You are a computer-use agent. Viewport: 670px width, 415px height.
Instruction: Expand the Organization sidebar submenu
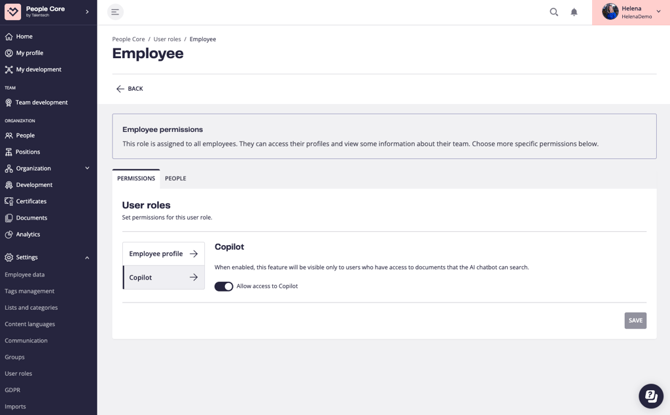coord(87,168)
